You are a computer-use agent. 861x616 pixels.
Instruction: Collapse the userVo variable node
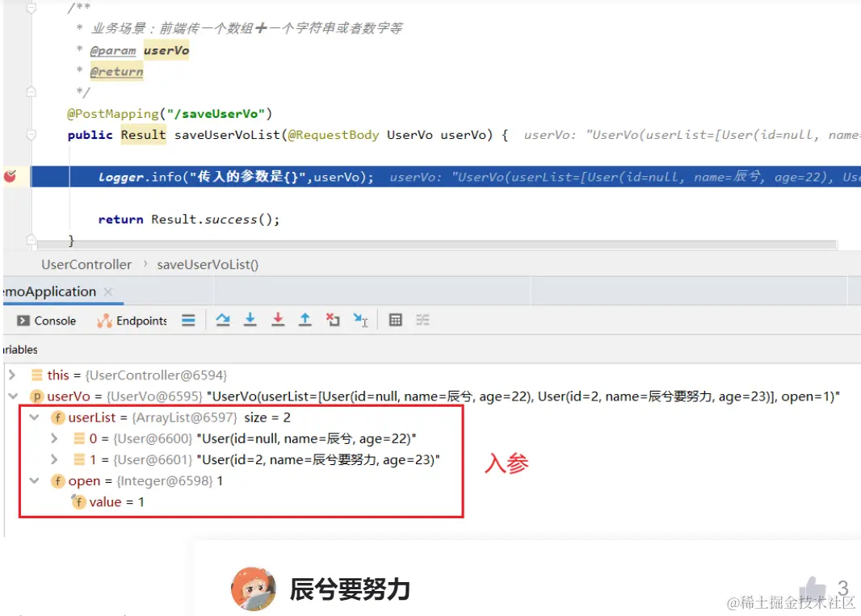coord(13,396)
